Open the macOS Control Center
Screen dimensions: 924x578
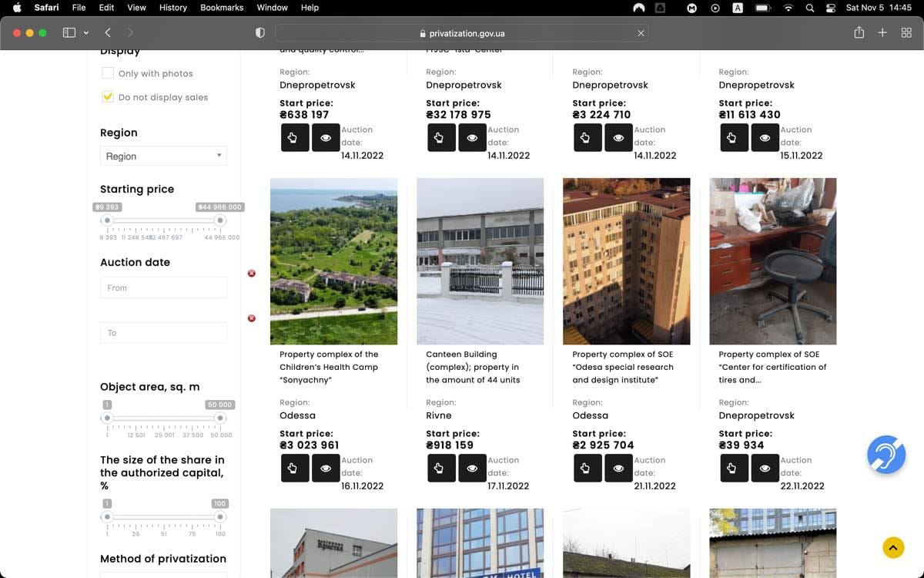click(830, 8)
